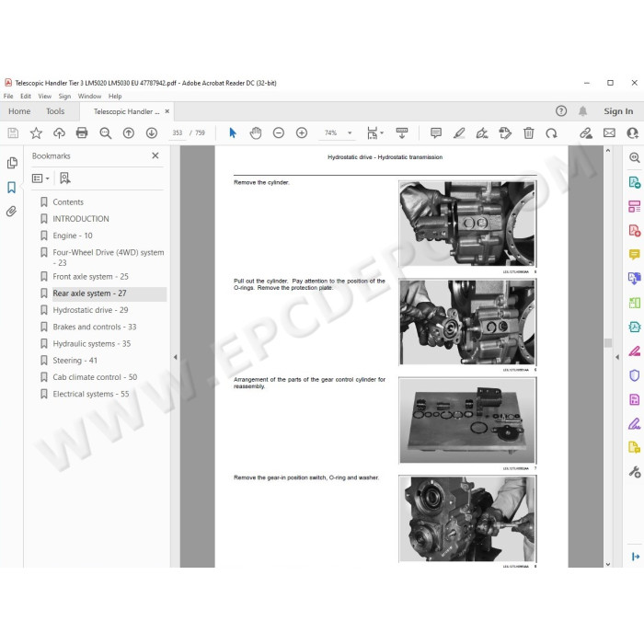Screen dimensions: 644x644
Task: Click the page number field
Action: [x=178, y=133]
